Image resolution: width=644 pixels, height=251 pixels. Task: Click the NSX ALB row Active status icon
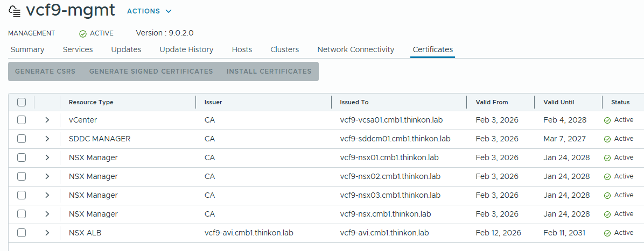[x=607, y=233]
